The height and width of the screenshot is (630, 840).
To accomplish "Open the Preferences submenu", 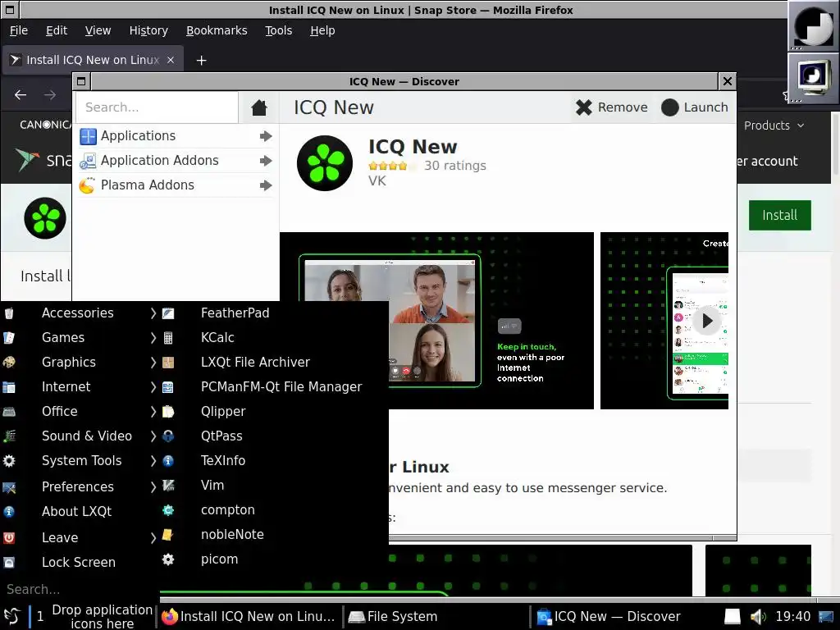I will 80,486.
